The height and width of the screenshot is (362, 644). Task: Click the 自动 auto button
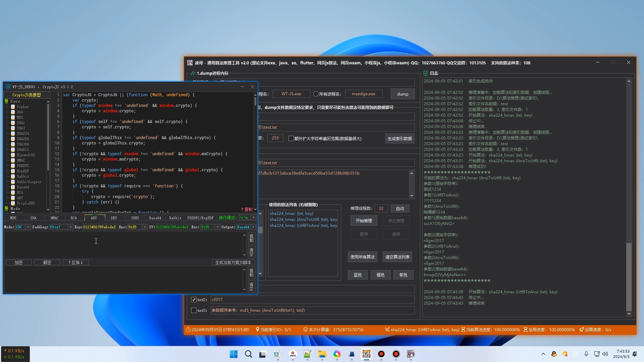(x=400, y=208)
